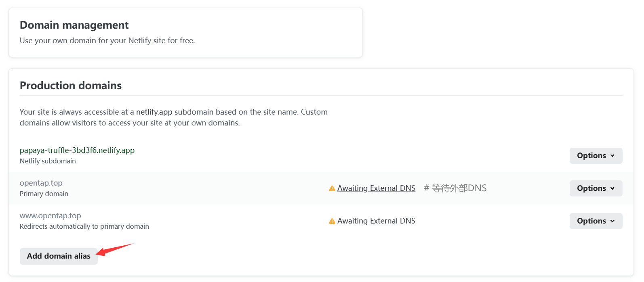Click the Domain management heading
Viewport: 644px width, 282px height.
point(74,25)
